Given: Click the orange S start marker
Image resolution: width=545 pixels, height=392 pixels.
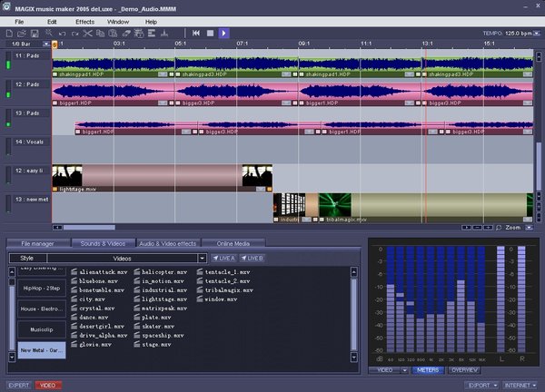Looking at the screenshot, I should coord(54,44).
